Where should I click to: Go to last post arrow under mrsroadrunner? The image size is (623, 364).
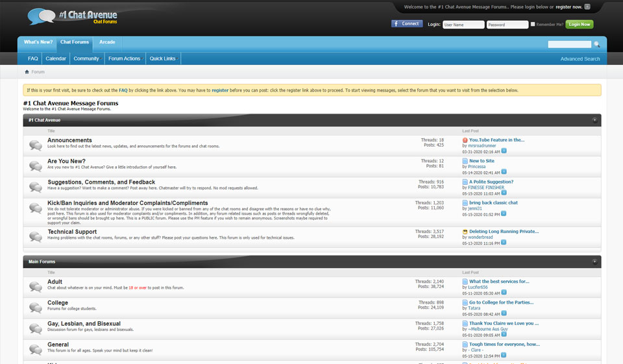(x=504, y=152)
